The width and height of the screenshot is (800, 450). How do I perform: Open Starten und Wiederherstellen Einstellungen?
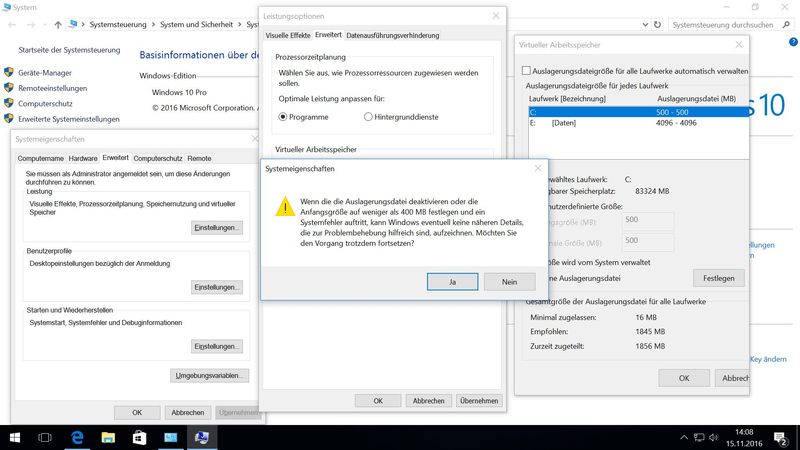point(217,346)
